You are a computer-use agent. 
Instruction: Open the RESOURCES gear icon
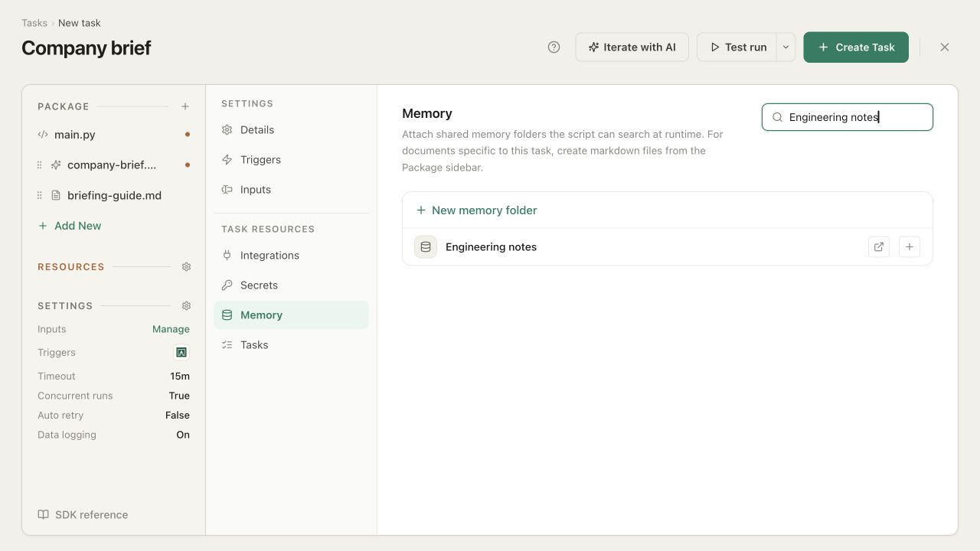[186, 267]
